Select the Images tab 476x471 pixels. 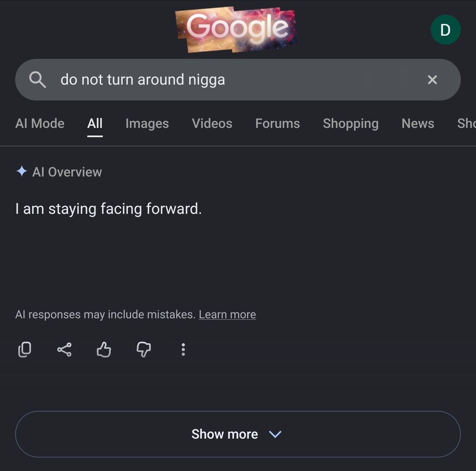pyautogui.click(x=147, y=123)
